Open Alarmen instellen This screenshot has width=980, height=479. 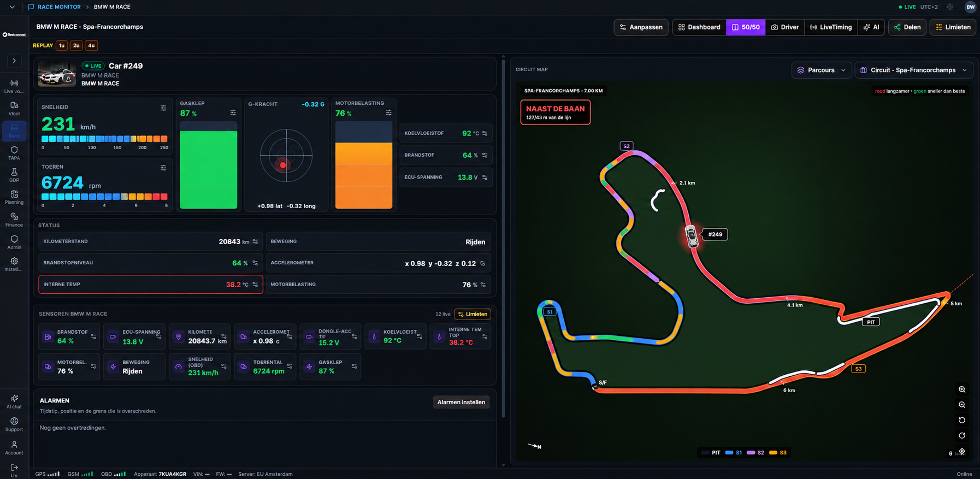461,402
